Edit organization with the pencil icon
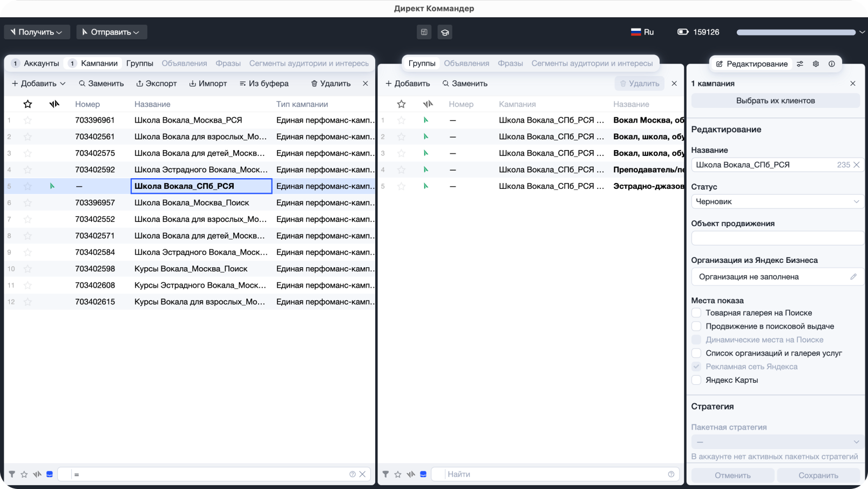 click(x=853, y=277)
